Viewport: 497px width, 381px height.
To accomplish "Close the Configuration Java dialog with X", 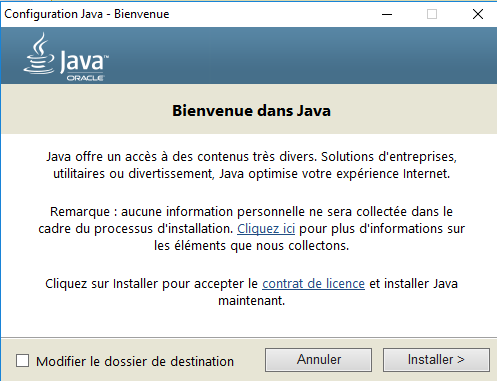I will (x=478, y=14).
